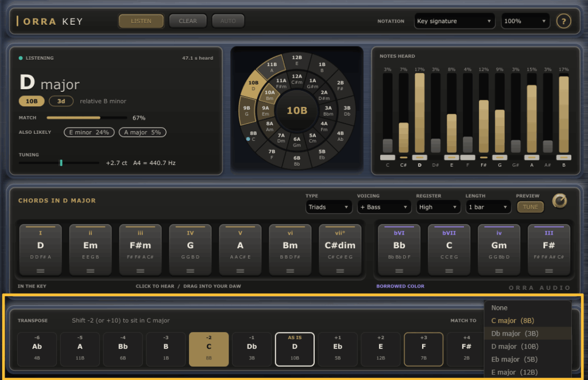This screenshot has width=588, height=380.
Task: Select the 9A Em wheel segment
Action: pyautogui.click(x=265, y=110)
